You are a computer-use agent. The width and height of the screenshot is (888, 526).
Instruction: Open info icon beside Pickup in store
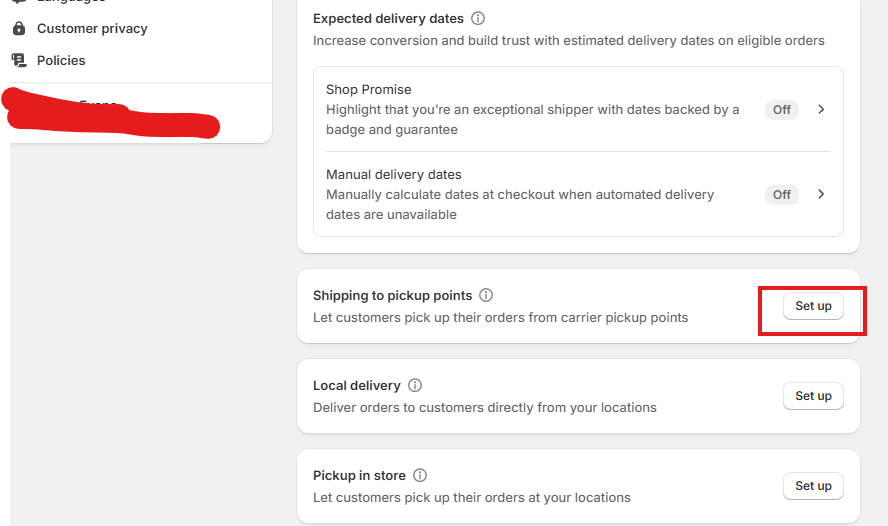pyautogui.click(x=420, y=475)
